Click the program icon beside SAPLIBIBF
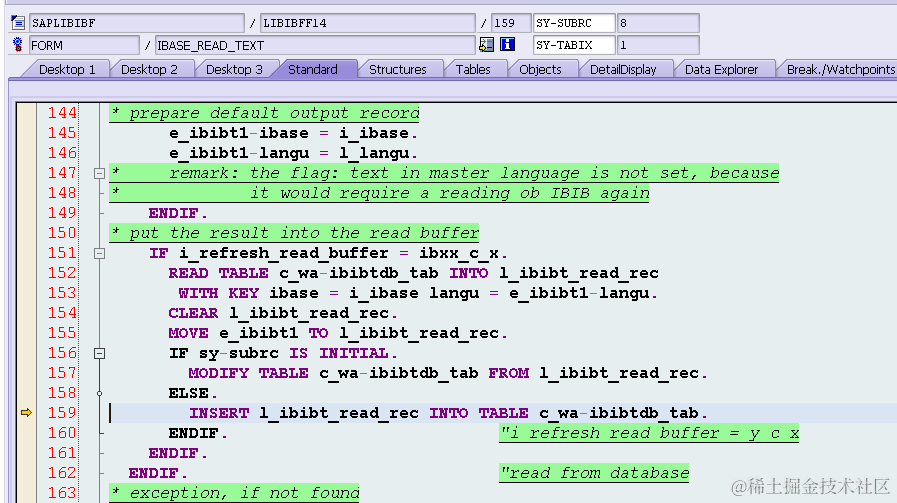This screenshot has width=897, height=503. tap(18, 23)
